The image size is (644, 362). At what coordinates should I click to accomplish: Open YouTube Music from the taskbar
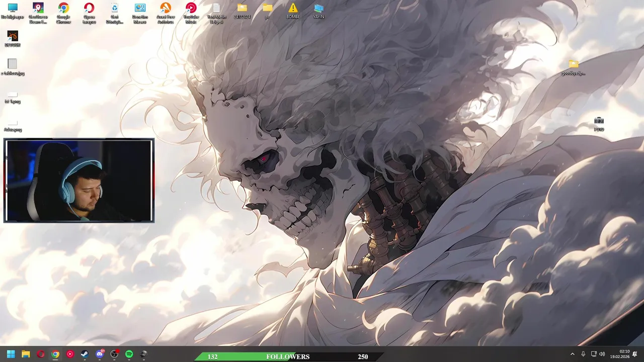[70, 354]
